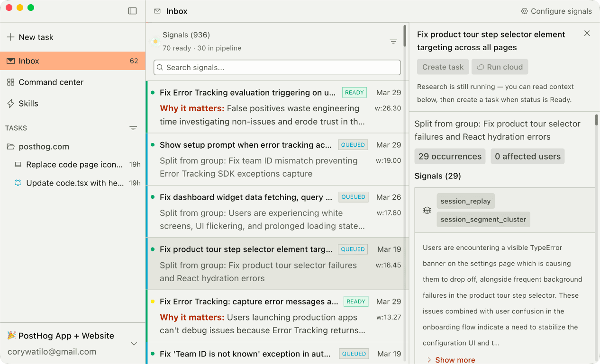
Task: Click the Configure signals gear icon
Action: [525, 11]
